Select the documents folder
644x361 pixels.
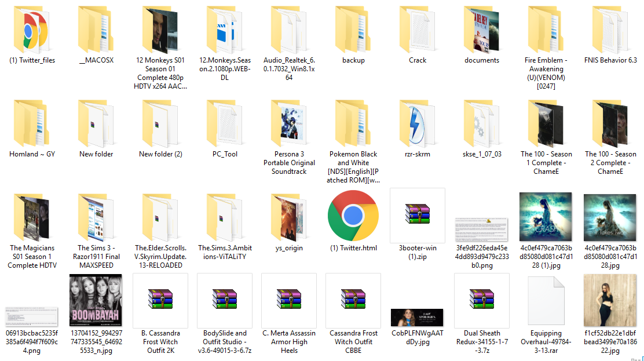coord(482,30)
